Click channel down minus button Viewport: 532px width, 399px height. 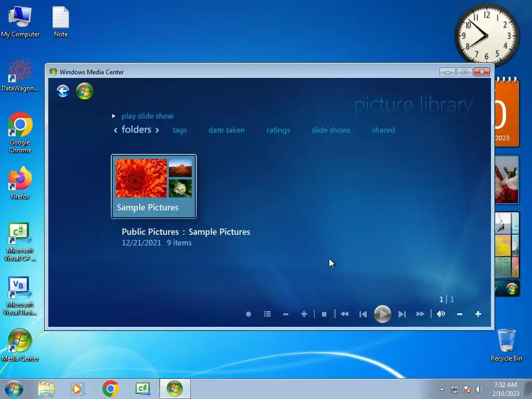coord(286,314)
